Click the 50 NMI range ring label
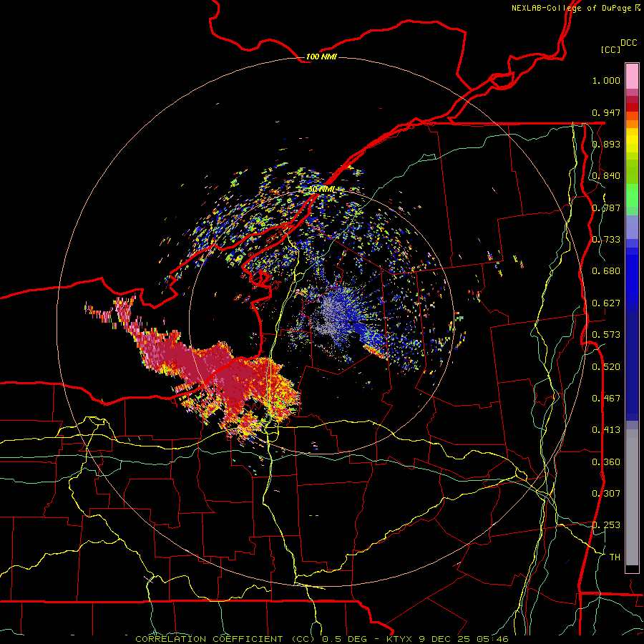 (321, 190)
